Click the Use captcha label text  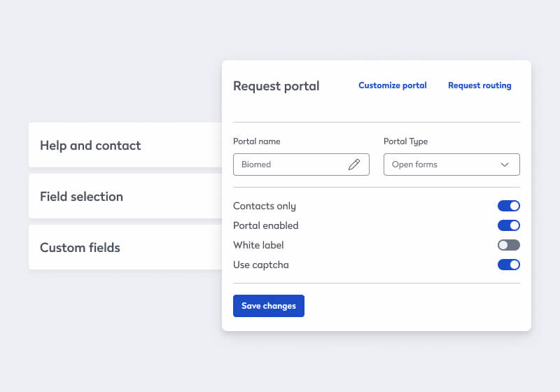pos(260,265)
